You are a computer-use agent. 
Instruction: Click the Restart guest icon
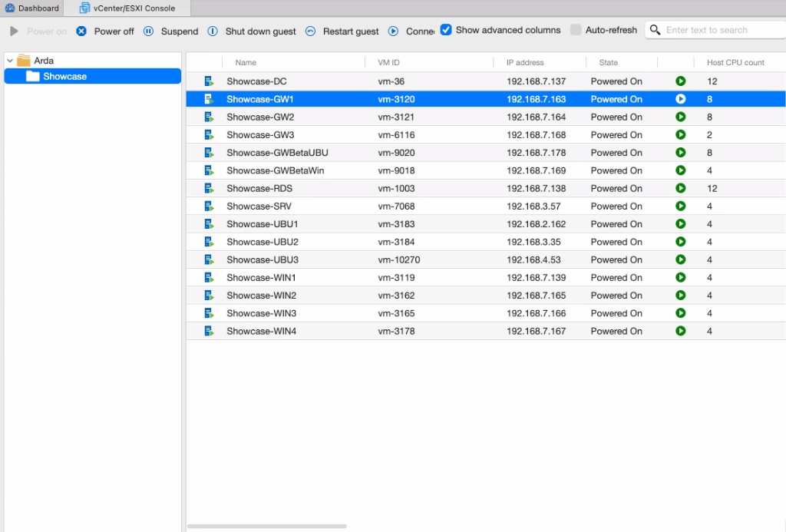click(x=310, y=31)
